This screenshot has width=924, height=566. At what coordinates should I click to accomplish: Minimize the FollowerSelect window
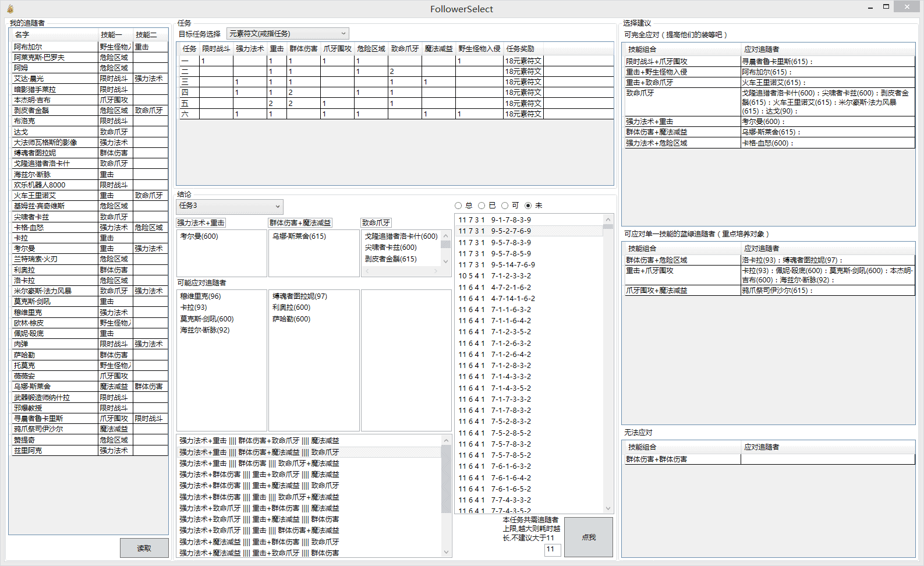[x=870, y=7]
